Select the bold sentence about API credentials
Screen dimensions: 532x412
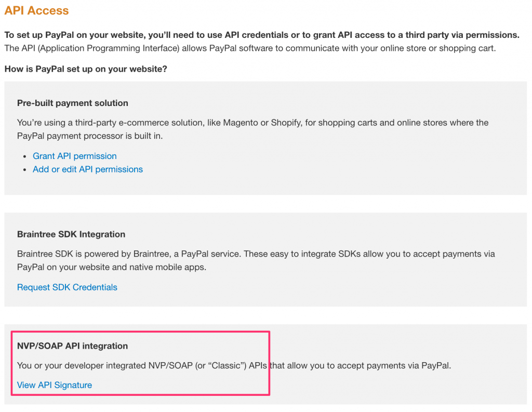[260, 35]
